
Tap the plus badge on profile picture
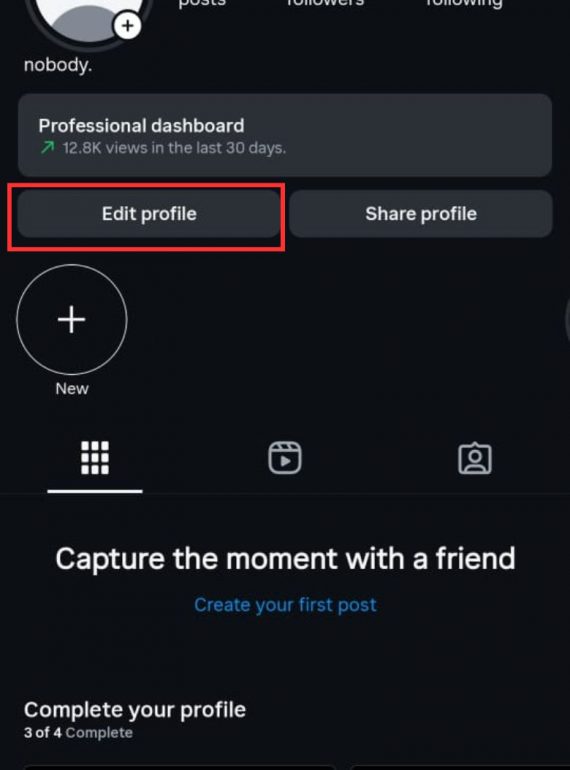[x=128, y=26]
